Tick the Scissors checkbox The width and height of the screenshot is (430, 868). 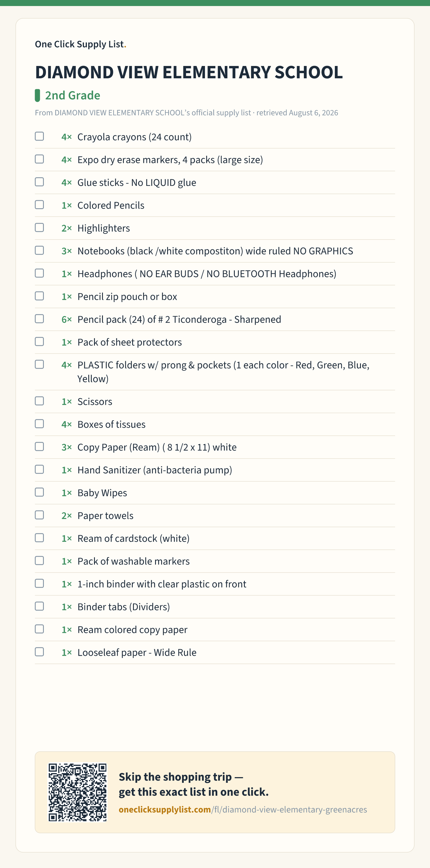click(39, 401)
